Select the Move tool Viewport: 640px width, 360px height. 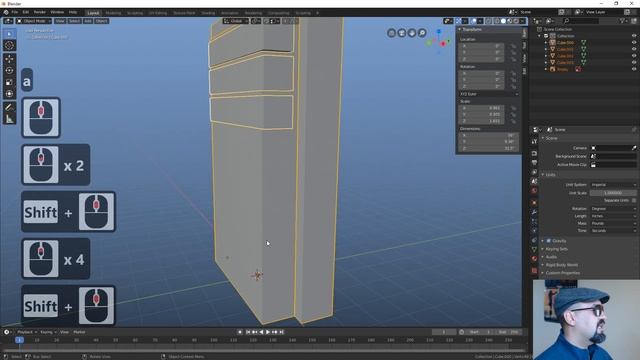[x=9, y=59]
